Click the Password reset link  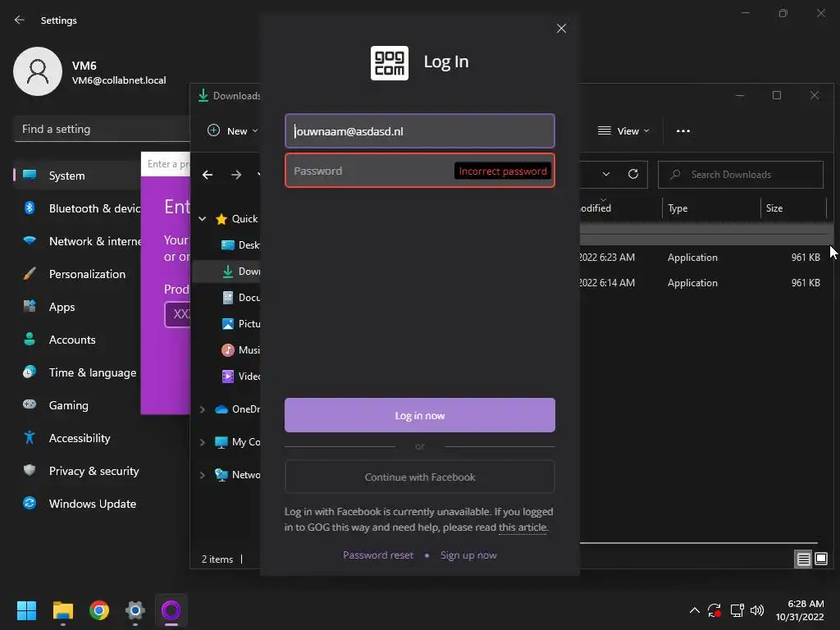tap(378, 555)
